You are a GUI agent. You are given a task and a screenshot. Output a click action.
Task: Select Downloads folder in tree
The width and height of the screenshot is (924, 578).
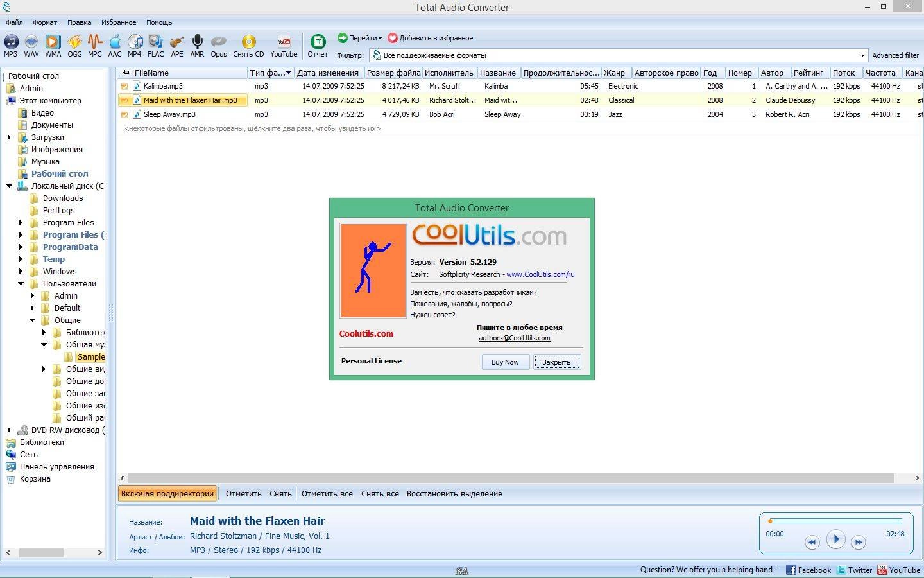(x=63, y=198)
